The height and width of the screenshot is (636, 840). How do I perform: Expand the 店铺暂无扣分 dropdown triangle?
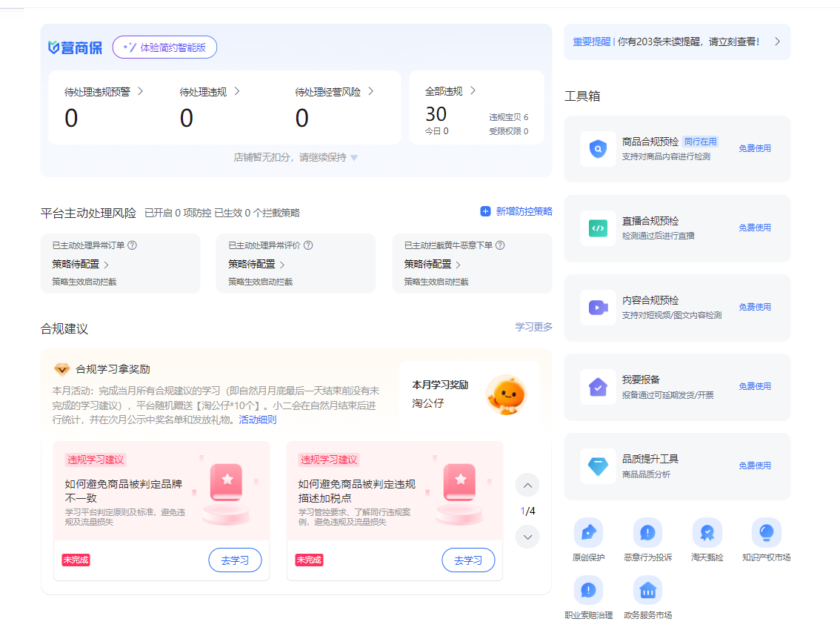(354, 158)
